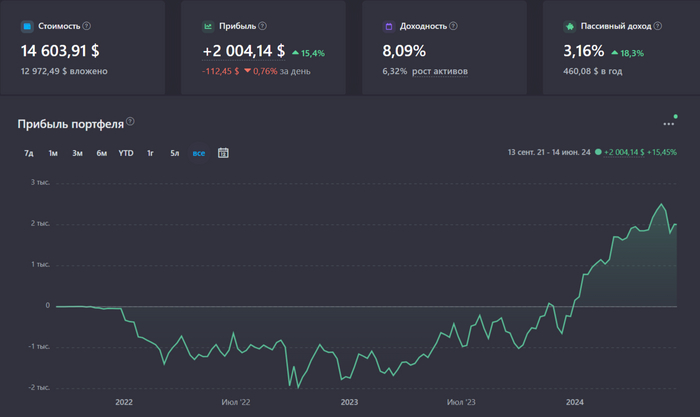The height and width of the screenshot is (417, 700).
Task: Open help tooltip next to Стоимость
Action: [x=86, y=26]
